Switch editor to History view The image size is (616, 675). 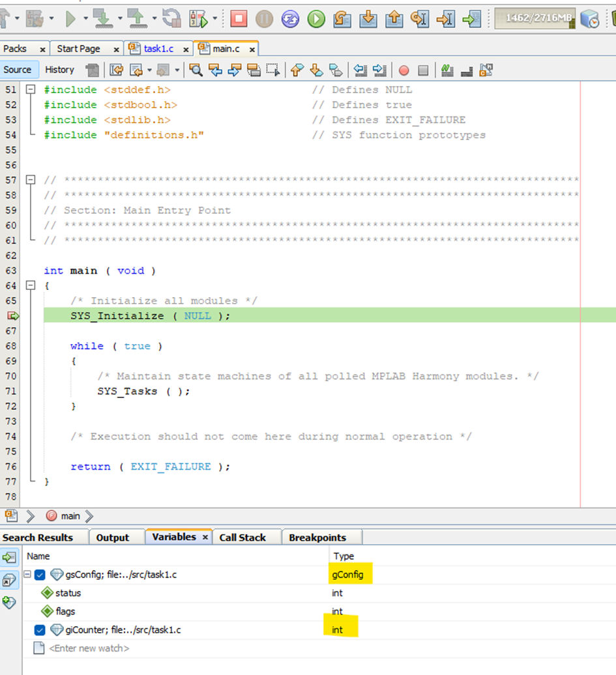[59, 70]
